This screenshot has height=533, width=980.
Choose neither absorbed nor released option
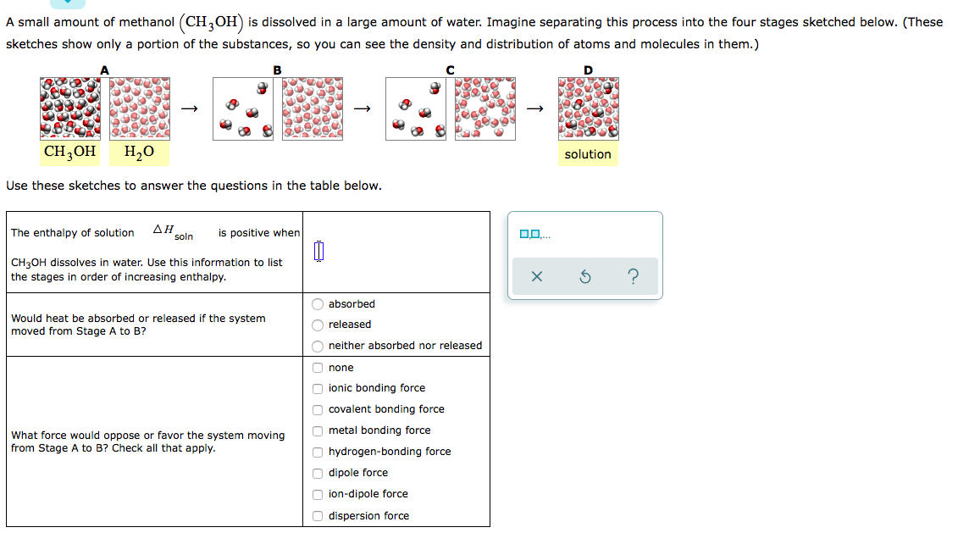coord(317,345)
